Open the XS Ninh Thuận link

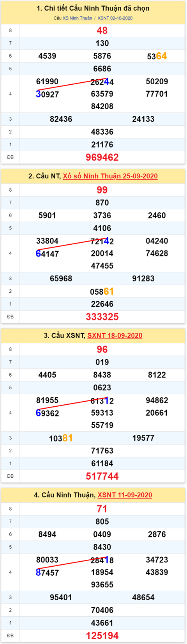pyautogui.click(x=78, y=18)
